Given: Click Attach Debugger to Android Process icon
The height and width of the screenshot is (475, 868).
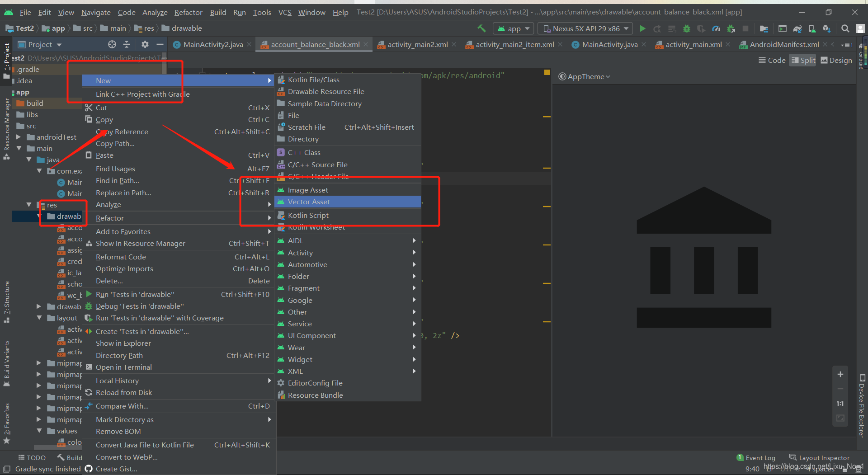Looking at the screenshot, I should pos(731,28).
